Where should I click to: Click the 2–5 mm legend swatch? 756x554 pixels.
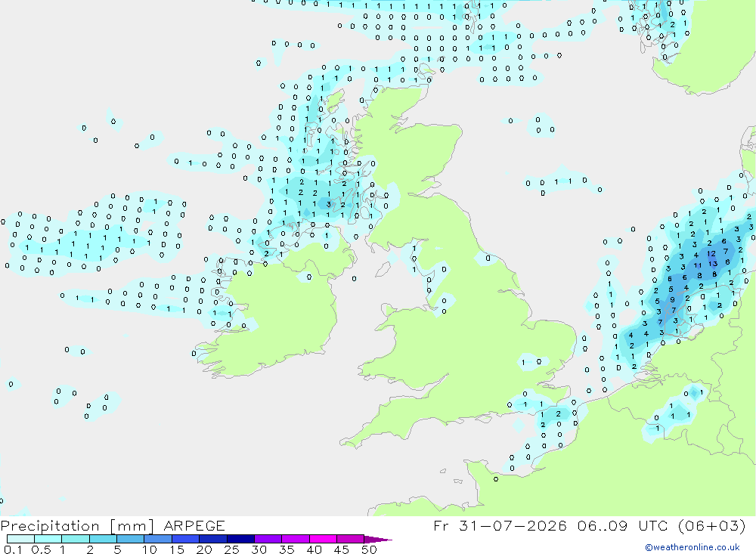coord(103,539)
